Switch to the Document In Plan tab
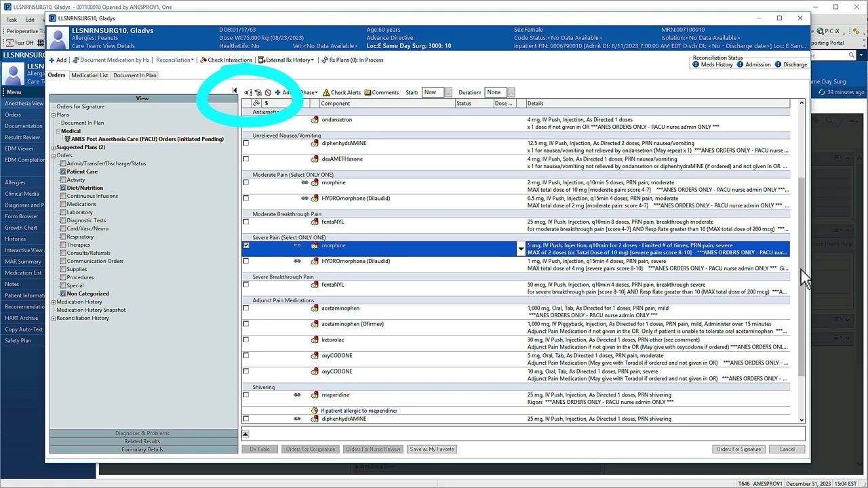Viewport: 868px width, 488px height. click(134, 75)
